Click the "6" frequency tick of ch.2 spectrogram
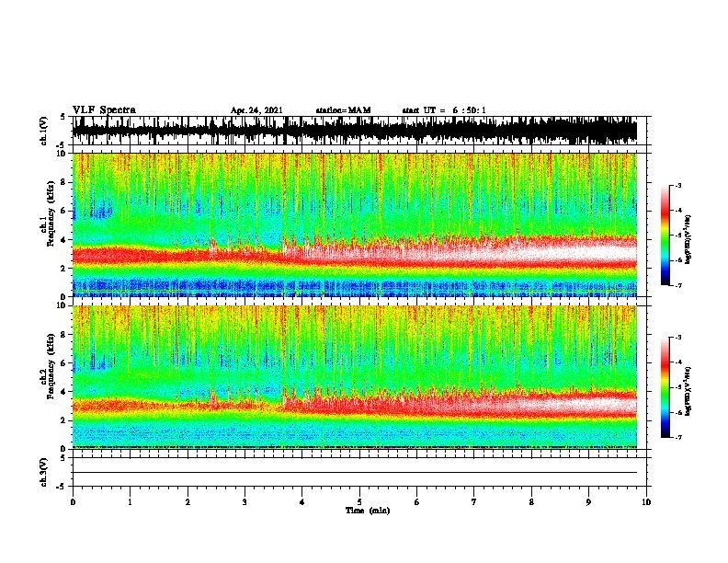Image resolution: width=728 pixels, height=563 pixels. point(63,363)
